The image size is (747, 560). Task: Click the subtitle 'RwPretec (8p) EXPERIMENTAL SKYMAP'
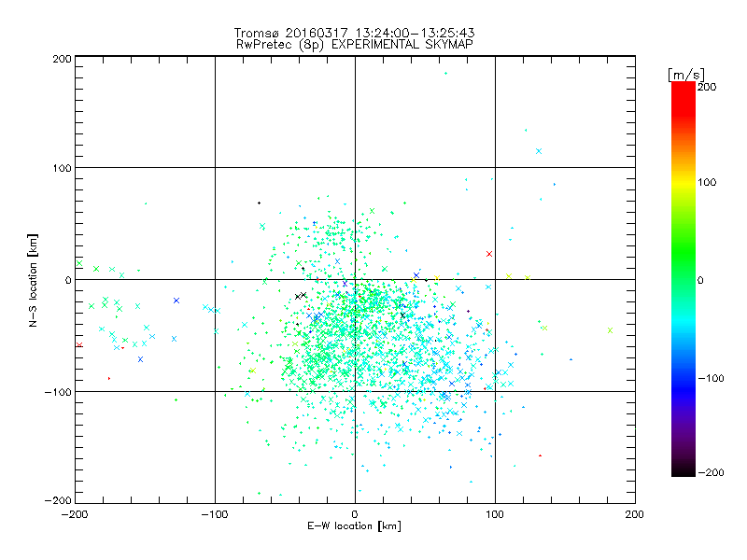(x=355, y=45)
